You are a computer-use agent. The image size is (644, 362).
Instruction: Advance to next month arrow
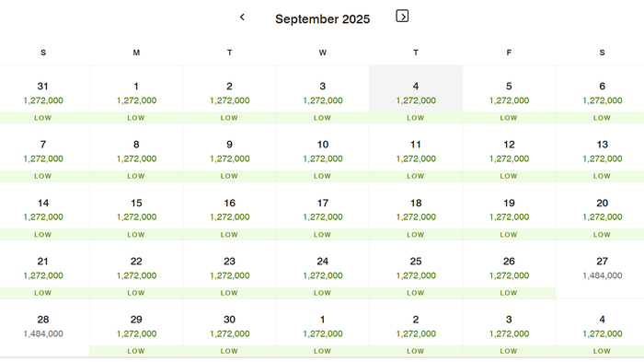coord(402,16)
